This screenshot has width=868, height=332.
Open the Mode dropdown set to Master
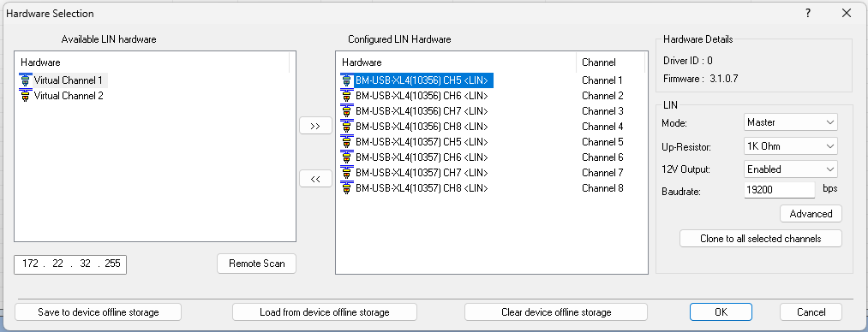tap(791, 122)
